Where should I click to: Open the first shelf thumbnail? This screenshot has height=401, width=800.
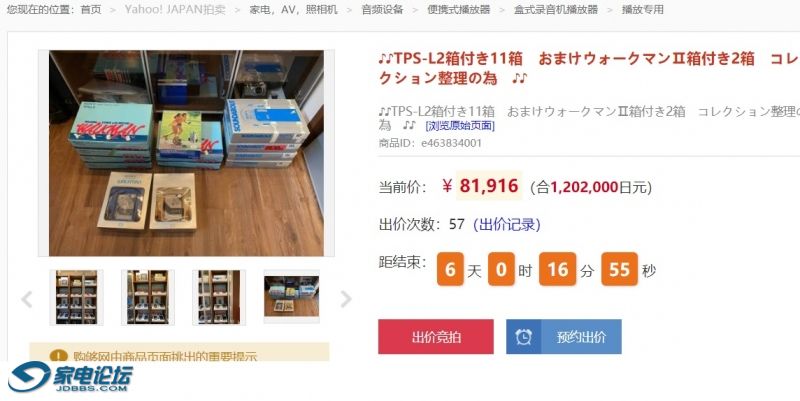pyautogui.click(x=77, y=297)
